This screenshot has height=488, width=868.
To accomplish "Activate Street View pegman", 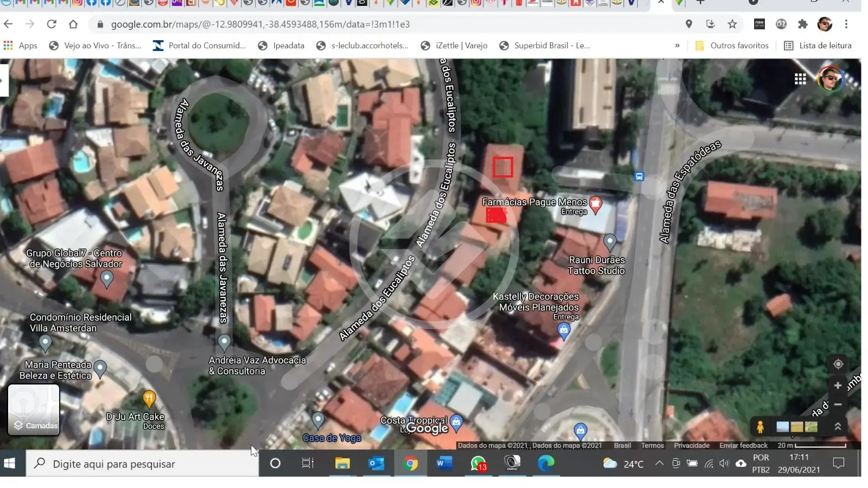I will [760, 427].
